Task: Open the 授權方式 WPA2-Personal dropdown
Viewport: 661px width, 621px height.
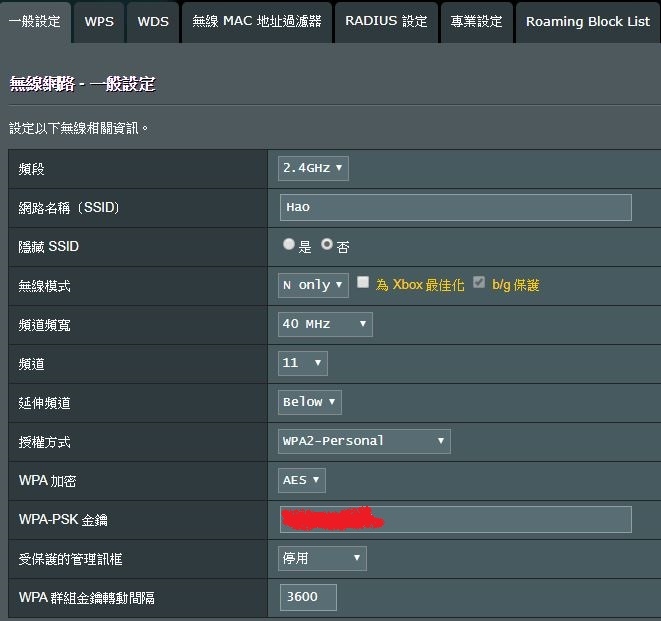Action: tap(364, 441)
